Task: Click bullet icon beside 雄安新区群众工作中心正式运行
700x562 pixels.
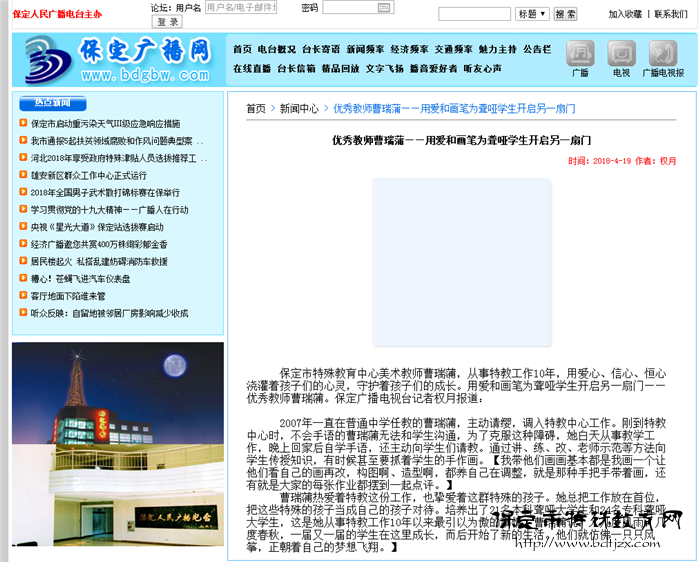Action: click(x=23, y=176)
